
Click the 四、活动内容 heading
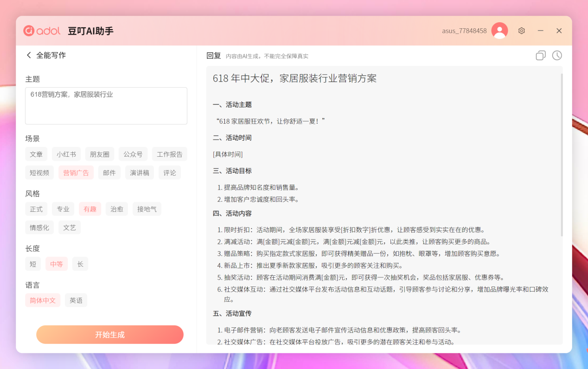tap(232, 213)
